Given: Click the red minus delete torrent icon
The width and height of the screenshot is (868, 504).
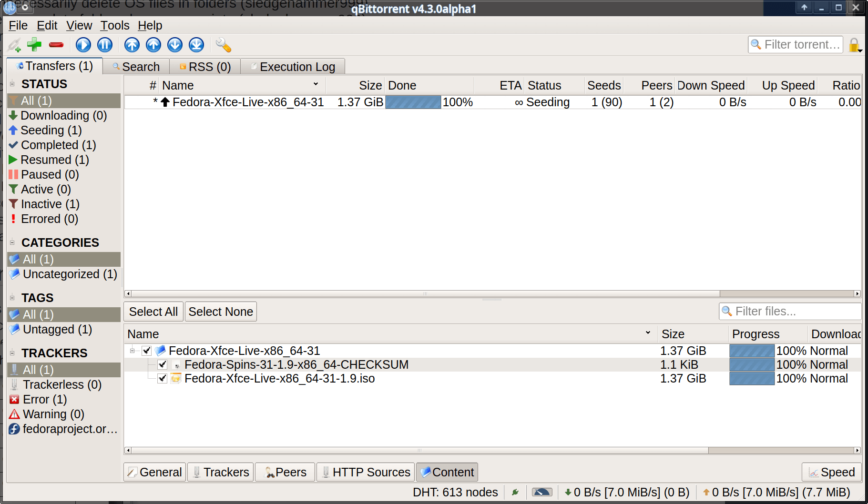Looking at the screenshot, I should click(56, 45).
